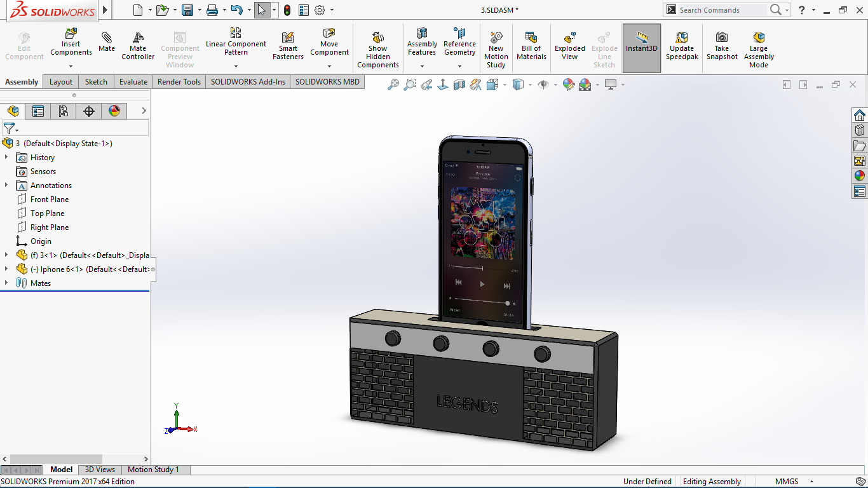Screen dimensions: 868x488
Task: Select the Sensors folder
Action: click(x=43, y=172)
